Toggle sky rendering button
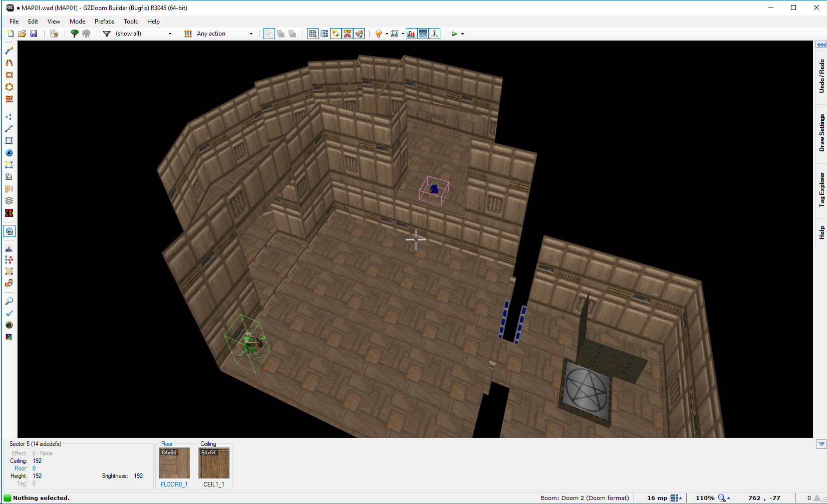827x504 pixels. coord(423,34)
